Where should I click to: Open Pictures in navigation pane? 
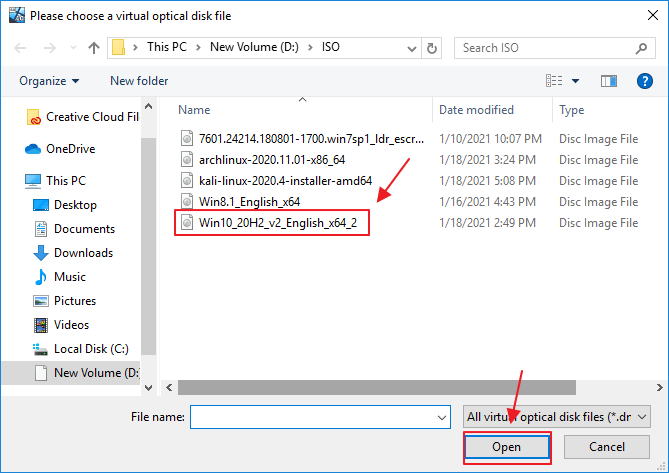click(x=64, y=301)
